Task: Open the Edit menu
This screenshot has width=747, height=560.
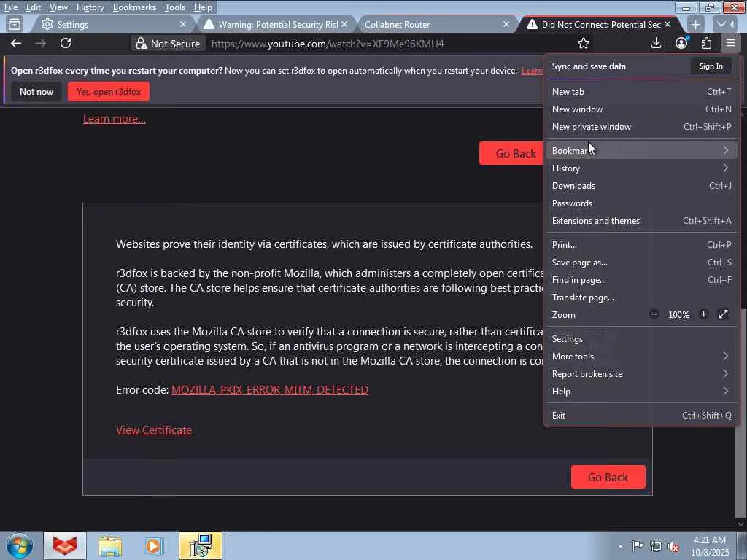Action: tap(34, 7)
